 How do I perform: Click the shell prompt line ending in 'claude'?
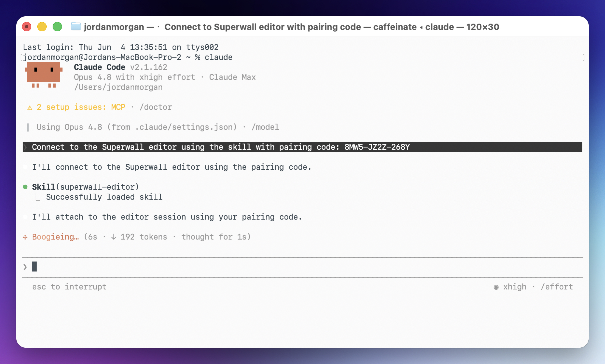[128, 57]
